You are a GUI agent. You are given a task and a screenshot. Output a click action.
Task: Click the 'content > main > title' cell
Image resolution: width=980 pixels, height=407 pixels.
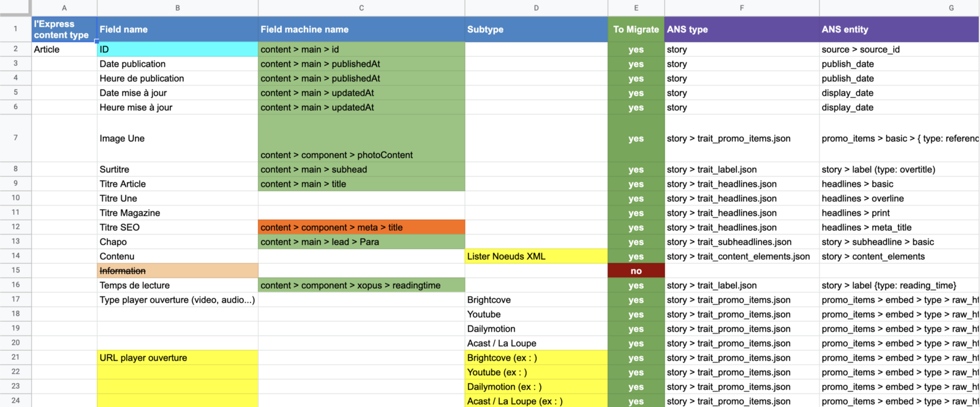tap(361, 184)
